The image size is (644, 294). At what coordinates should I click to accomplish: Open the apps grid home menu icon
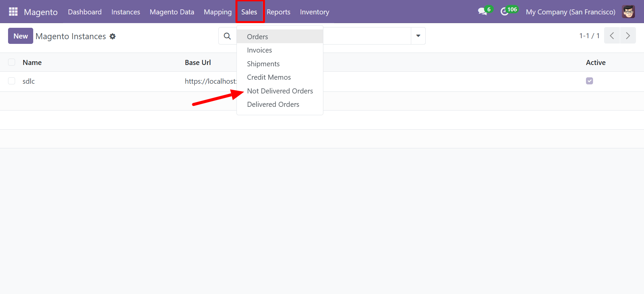click(x=13, y=12)
